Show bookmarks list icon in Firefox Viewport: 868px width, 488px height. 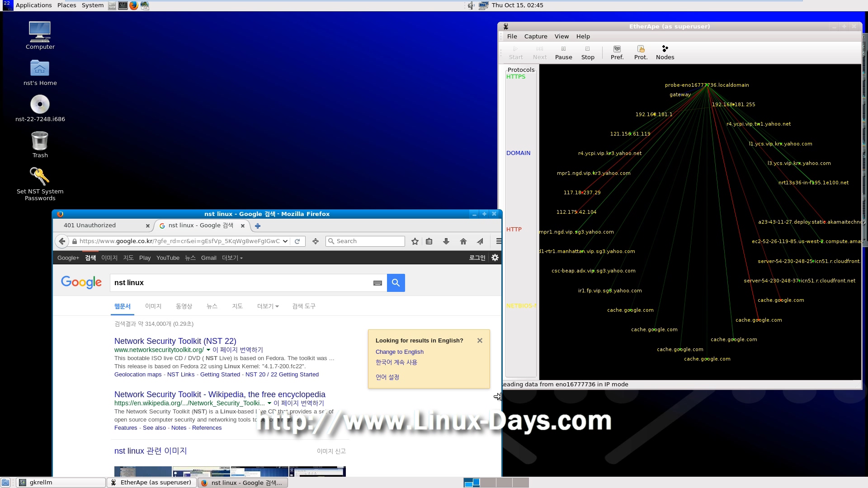[429, 241]
